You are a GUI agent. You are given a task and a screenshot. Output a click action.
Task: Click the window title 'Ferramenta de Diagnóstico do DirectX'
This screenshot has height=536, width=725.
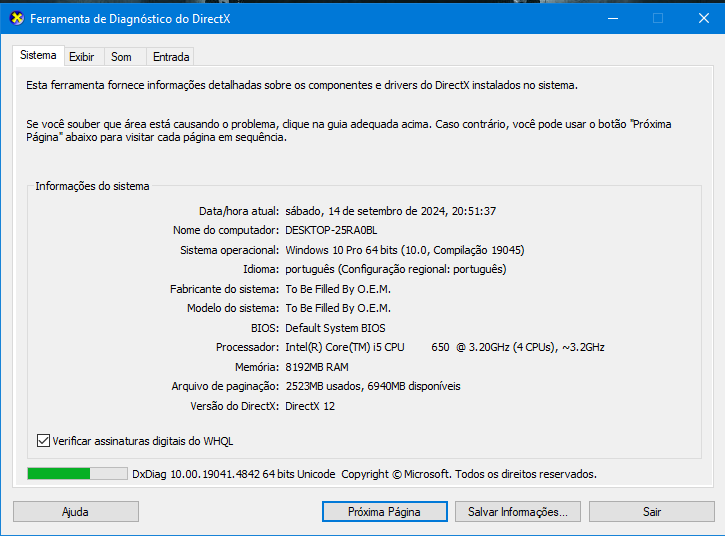coord(130,19)
